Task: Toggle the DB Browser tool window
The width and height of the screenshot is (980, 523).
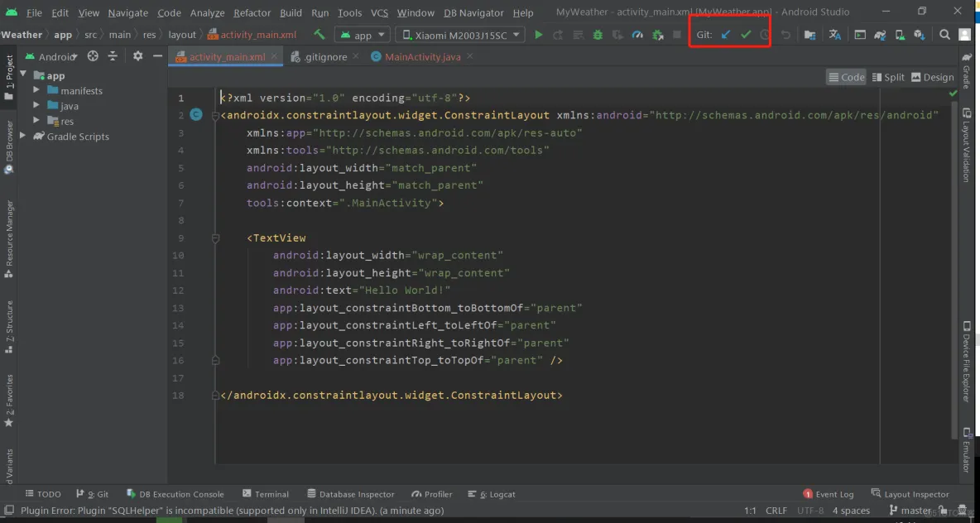Action: tap(9, 146)
